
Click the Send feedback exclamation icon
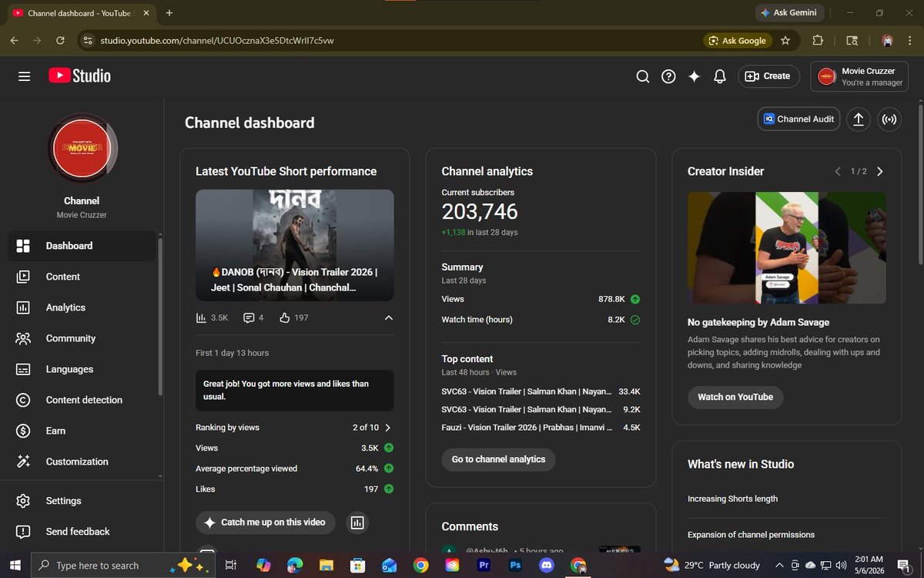(x=23, y=532)
